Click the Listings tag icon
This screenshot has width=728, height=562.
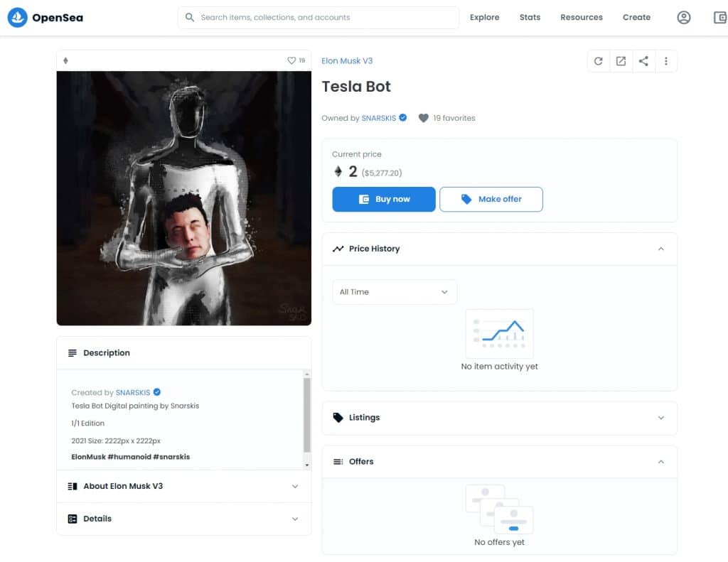338,418
